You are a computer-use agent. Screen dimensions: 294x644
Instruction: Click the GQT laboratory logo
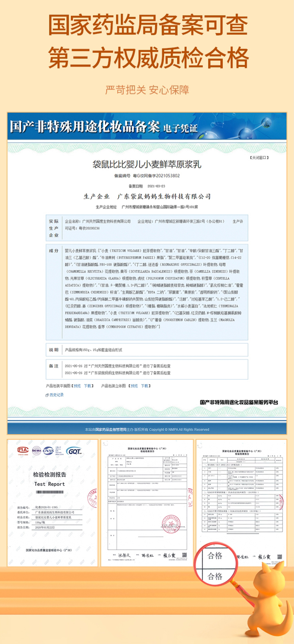click(x=74, y=451)
